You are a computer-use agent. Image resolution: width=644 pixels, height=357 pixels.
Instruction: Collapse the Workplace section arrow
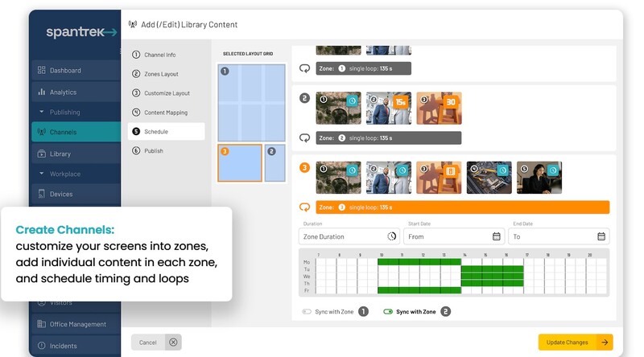click(41, 174)
